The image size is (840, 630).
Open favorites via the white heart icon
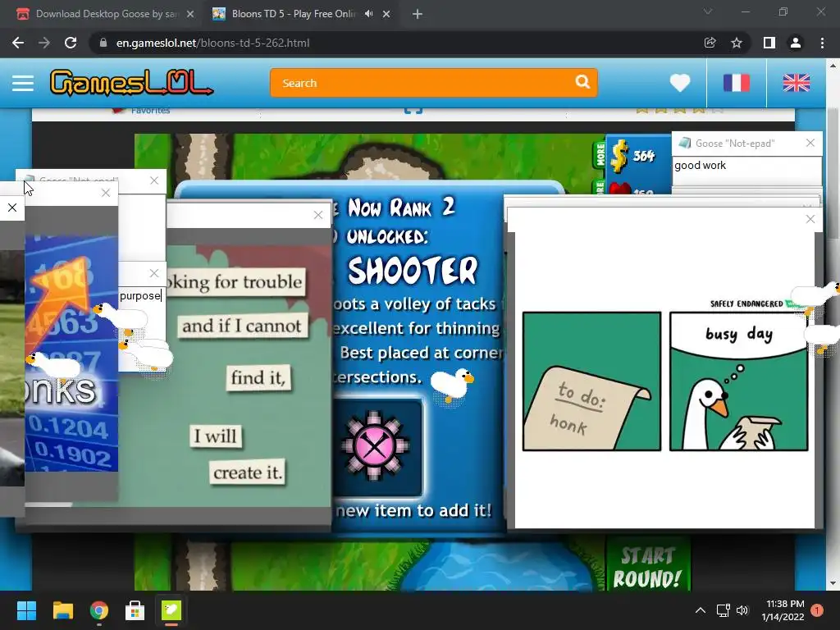point(680,83)
